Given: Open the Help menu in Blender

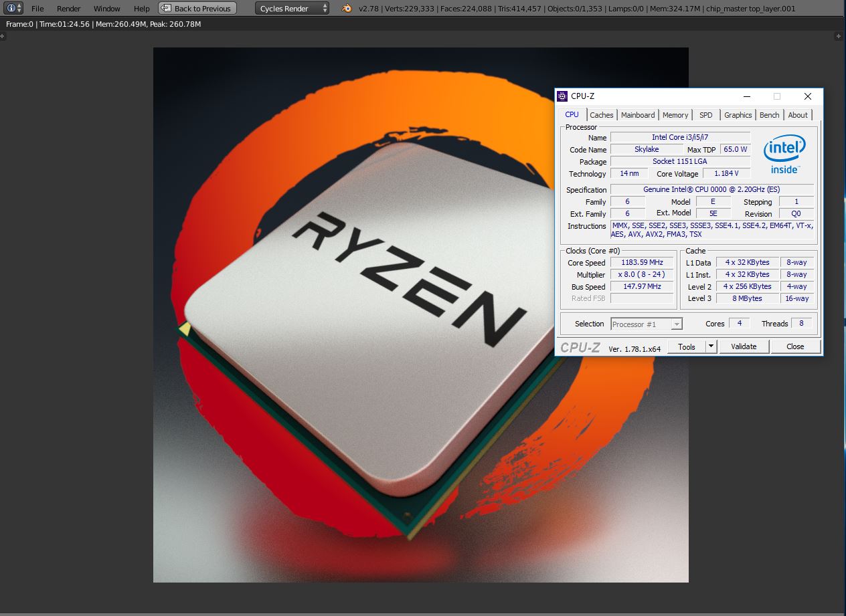Looking at the screenshot, I should (x=142, y=9).
